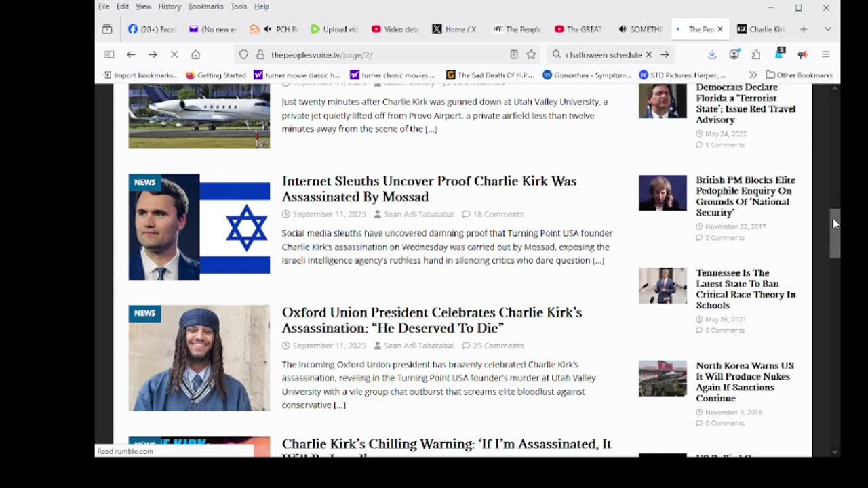Viewport: 868px width, 488px height.
Task: Show site information lock icon
Action: click(260, 54)
